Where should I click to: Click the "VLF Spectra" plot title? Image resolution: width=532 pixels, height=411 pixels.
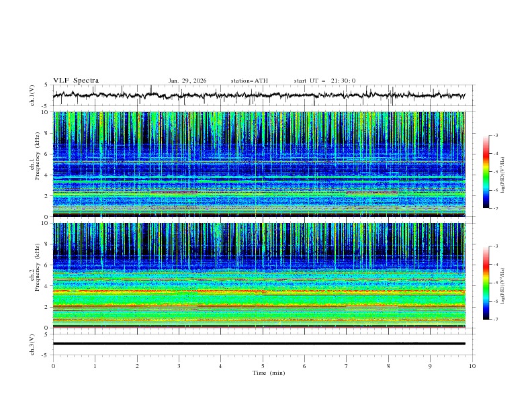coord(76,81)
